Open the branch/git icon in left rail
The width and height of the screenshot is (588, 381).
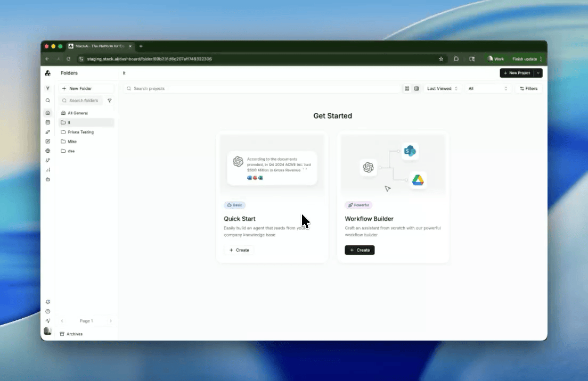tap(47, 160)
